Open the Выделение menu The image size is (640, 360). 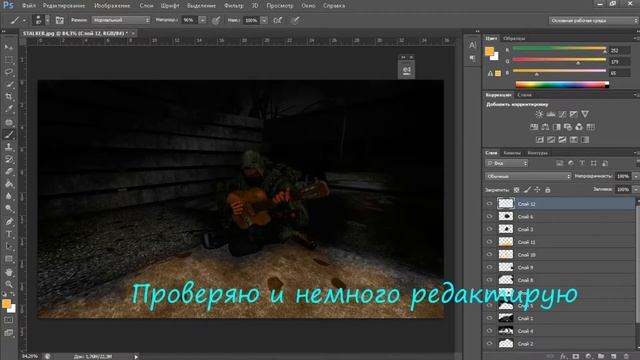point(201,6)
